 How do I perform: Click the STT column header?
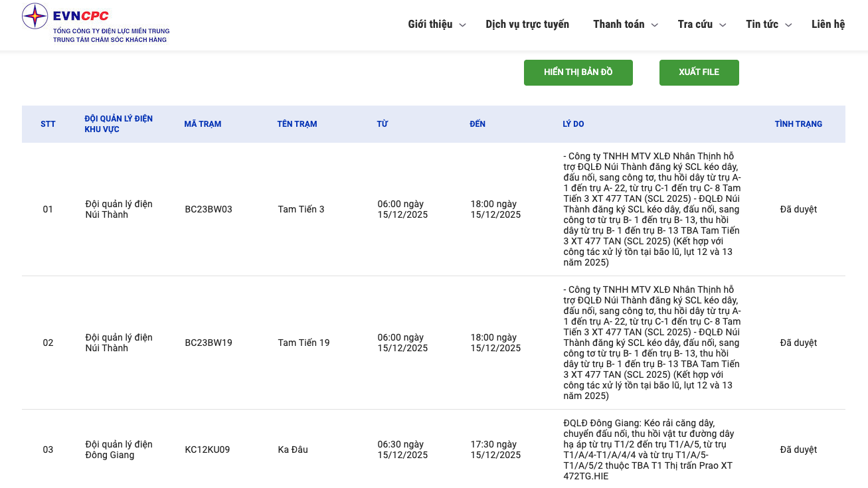[x=48, y=124]
